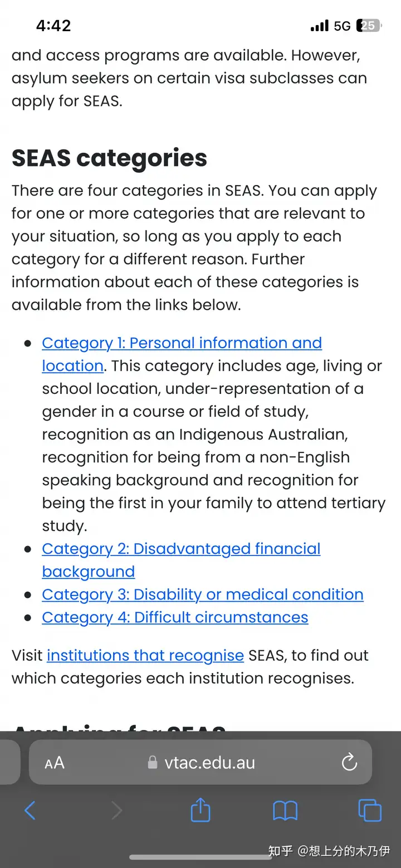Tap the lock icon beside vtac.edu.au
Screen dimensions: 401x868
point(153,762)
